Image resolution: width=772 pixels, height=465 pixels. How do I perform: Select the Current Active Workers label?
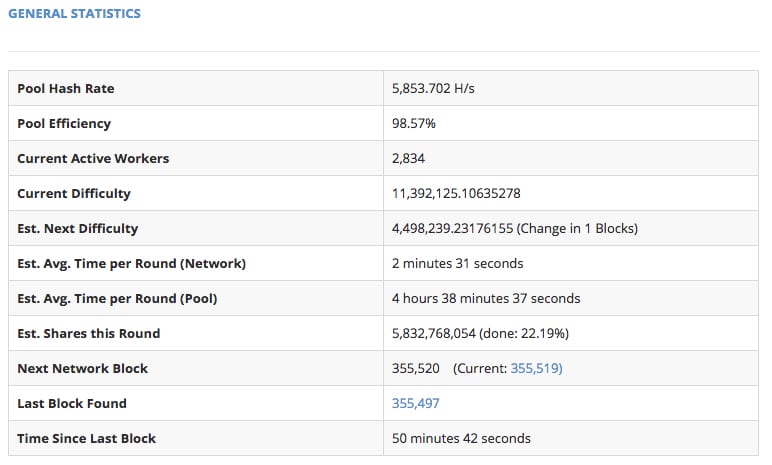93,159
